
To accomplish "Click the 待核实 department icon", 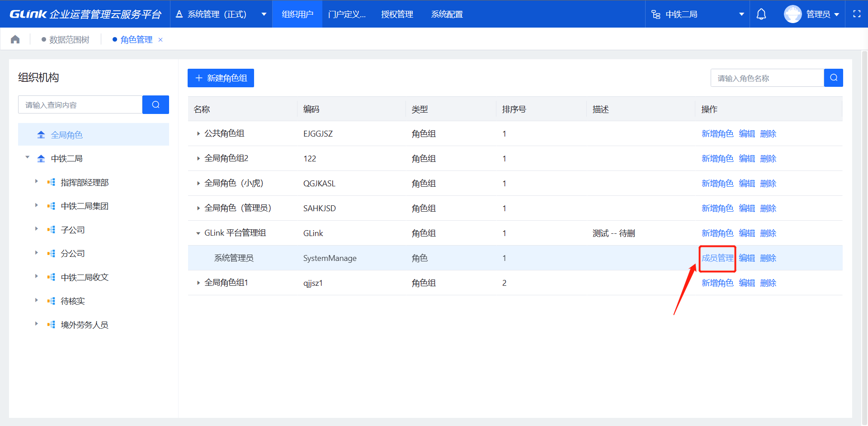I will 51,301.
